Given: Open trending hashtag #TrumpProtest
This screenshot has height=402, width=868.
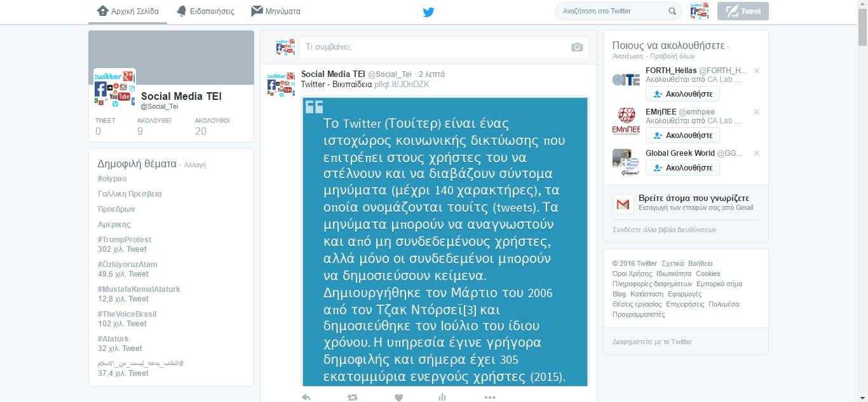Looking at the screenshot, I should tap(125, 240).
